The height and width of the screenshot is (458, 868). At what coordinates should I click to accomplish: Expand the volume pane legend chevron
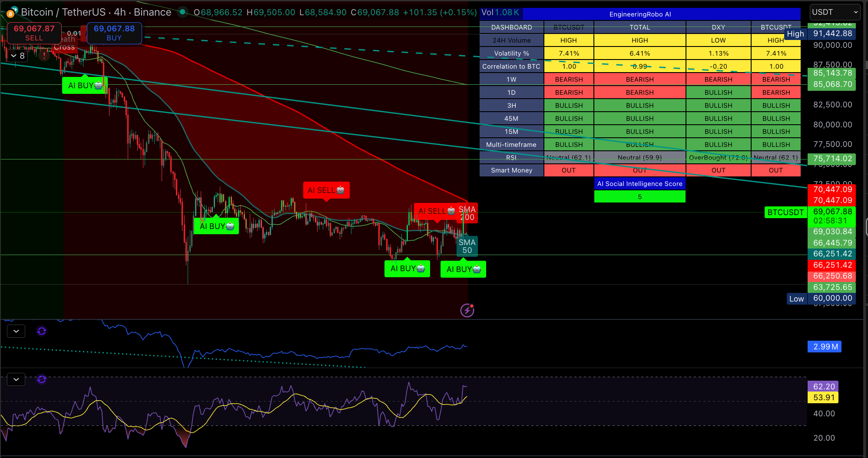(16, 331)
